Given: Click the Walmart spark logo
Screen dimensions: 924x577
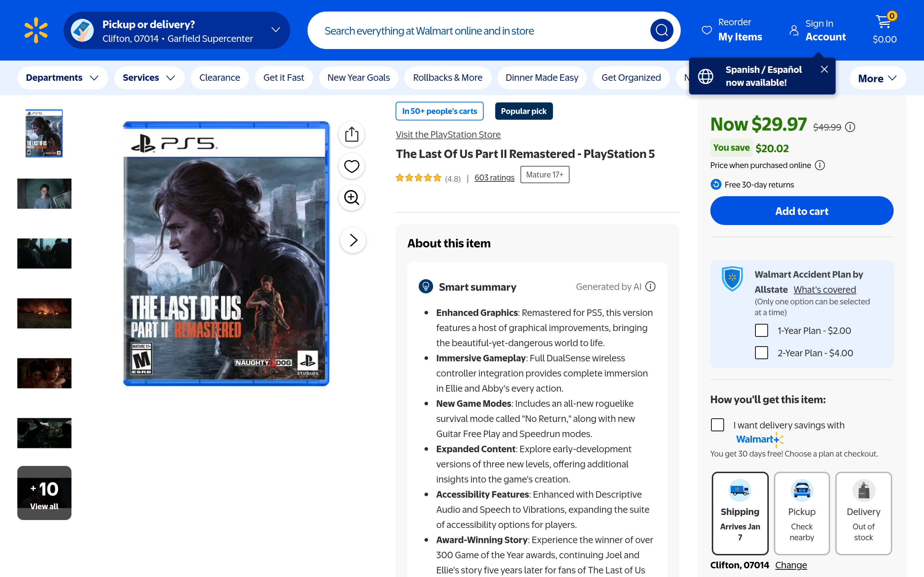Looking at the screenshot, I should tap(36, 30).
